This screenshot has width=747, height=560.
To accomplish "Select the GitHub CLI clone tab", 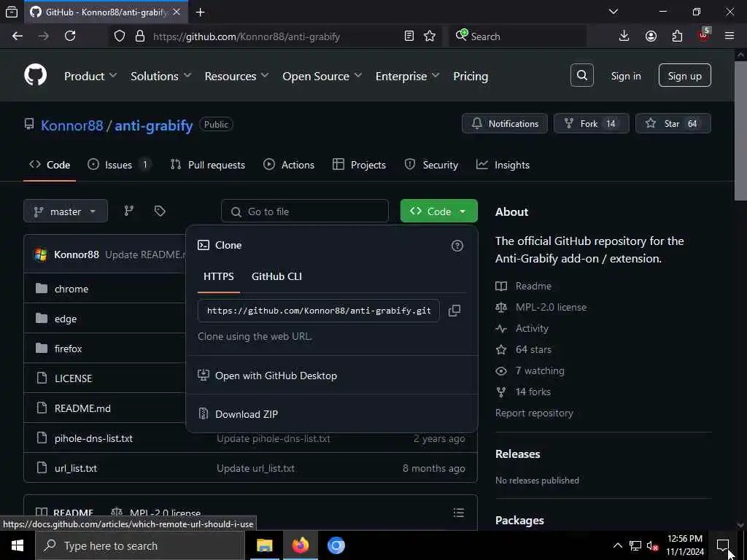I will pos(276,276).
